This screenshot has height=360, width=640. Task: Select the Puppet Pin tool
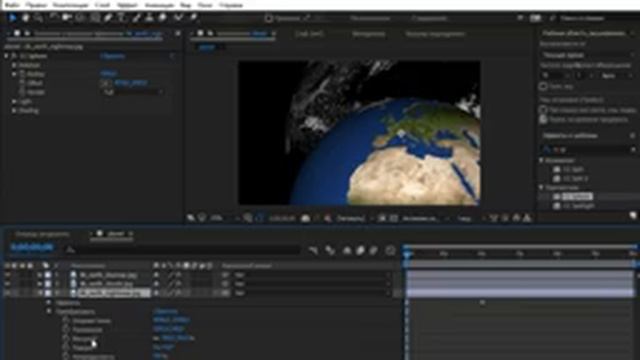click(x=193, y=18)
